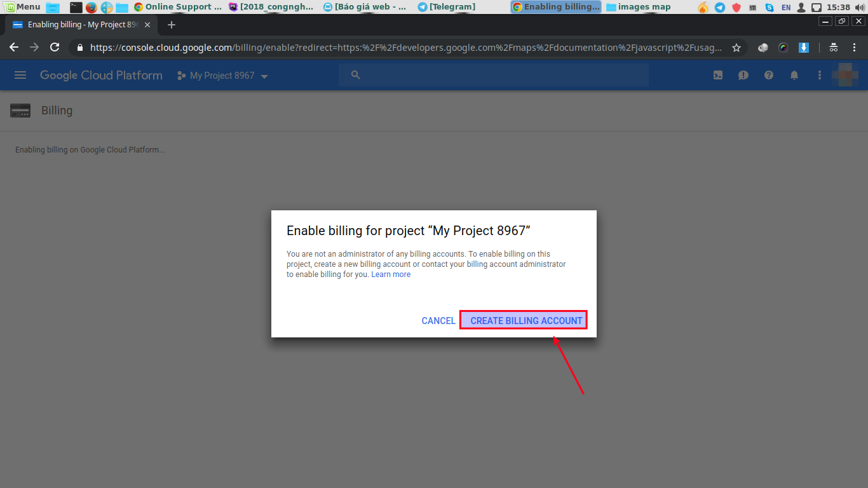Click the URL address bar

(405, 48)
